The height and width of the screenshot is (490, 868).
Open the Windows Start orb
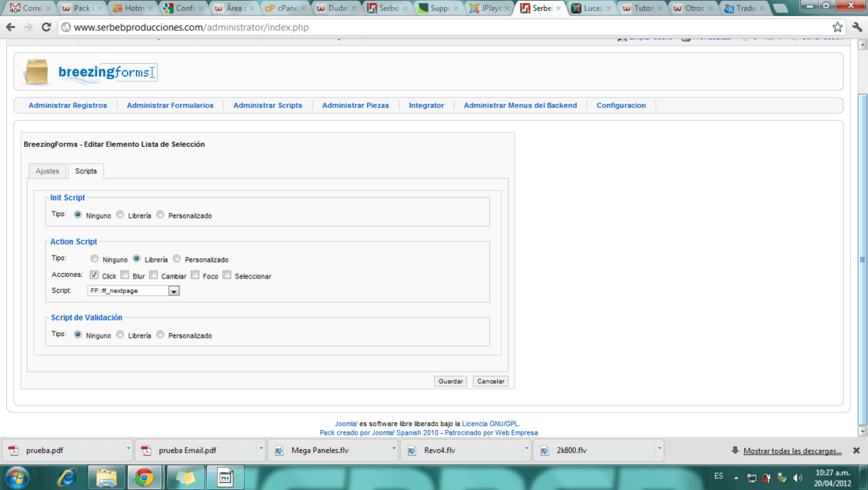17,477
